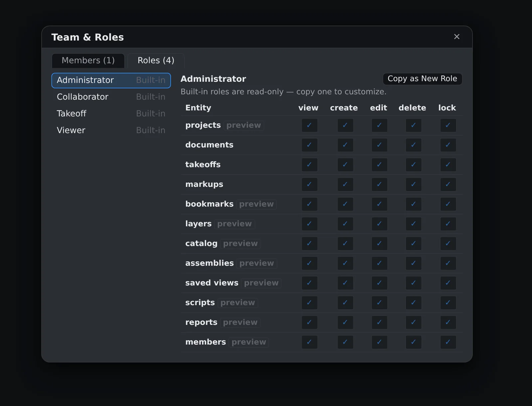
Task: Toggle projects lock permission checkbox
Action: click(448, 125)
